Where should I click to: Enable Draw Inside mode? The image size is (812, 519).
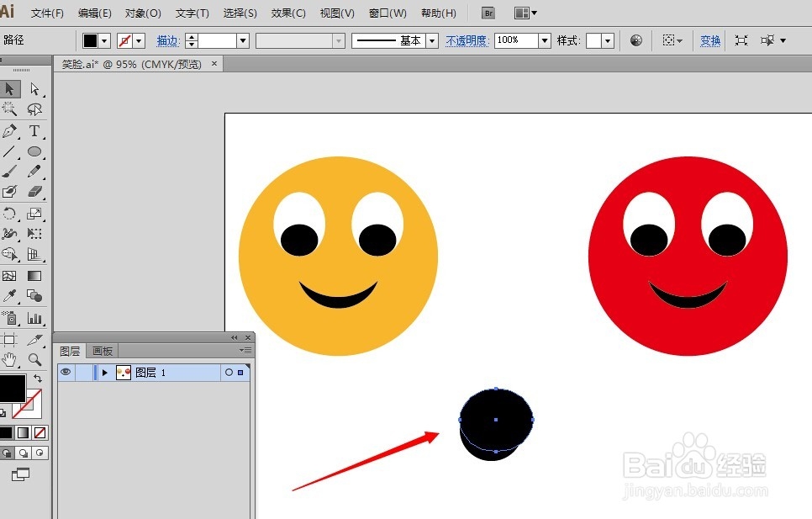40,453
